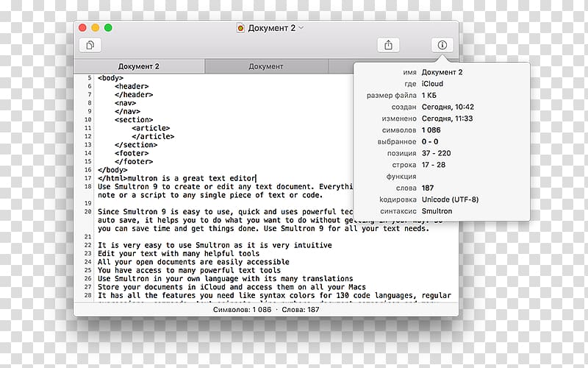Screen dimensions: 588x368
Task: Click line 'Use Smultron 9 to create or edit'
Action: tap(225, 187)
